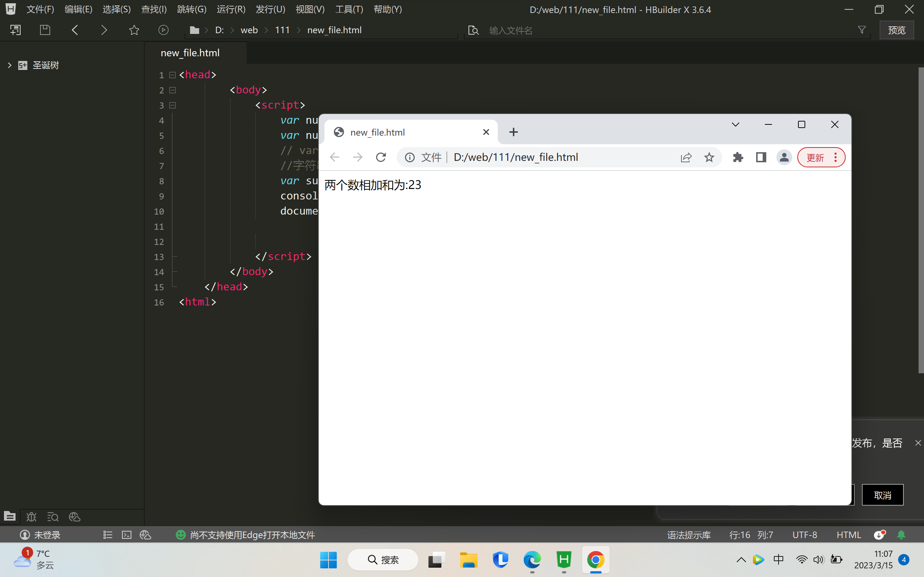This screenshot has height=577, width=924.
Task: Collapse the head tag fold marker
Action: pos(173,75)
